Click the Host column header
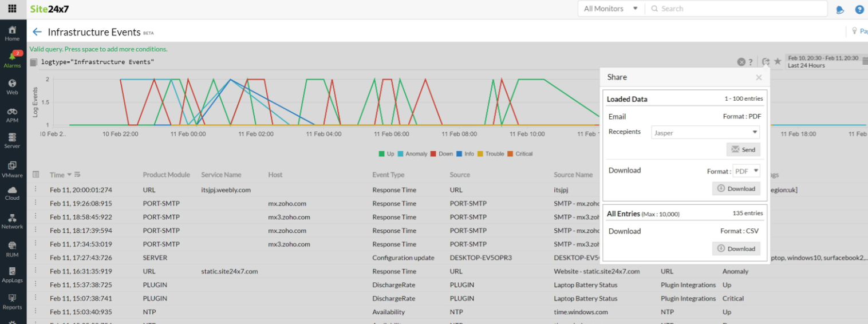 point(275,175)
